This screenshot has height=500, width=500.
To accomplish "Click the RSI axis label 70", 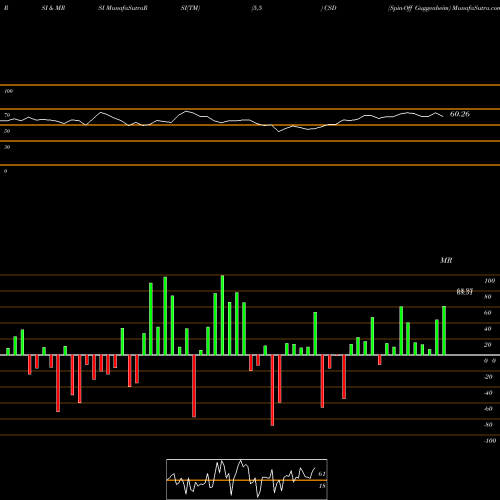I will 7,115.
